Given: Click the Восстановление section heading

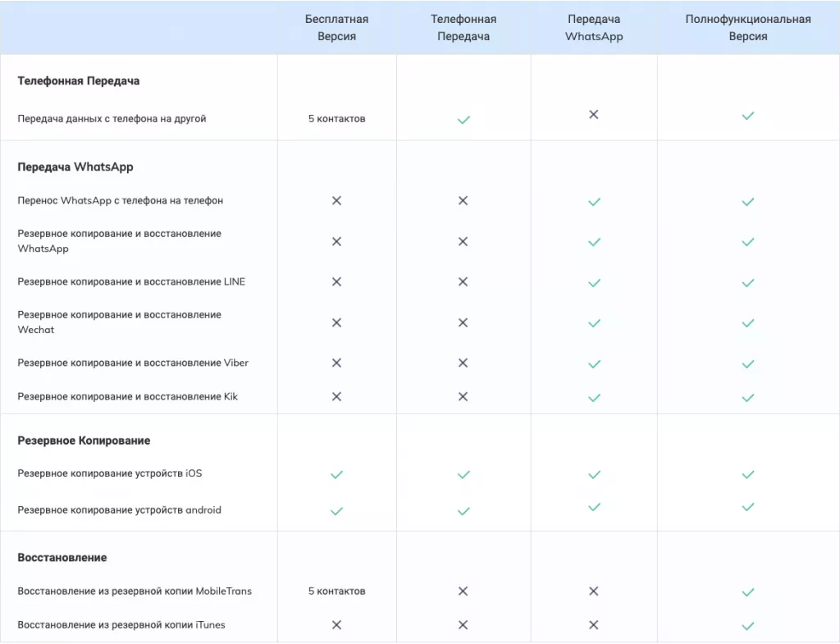Looking at the screenshot, I should click(62, 558).
